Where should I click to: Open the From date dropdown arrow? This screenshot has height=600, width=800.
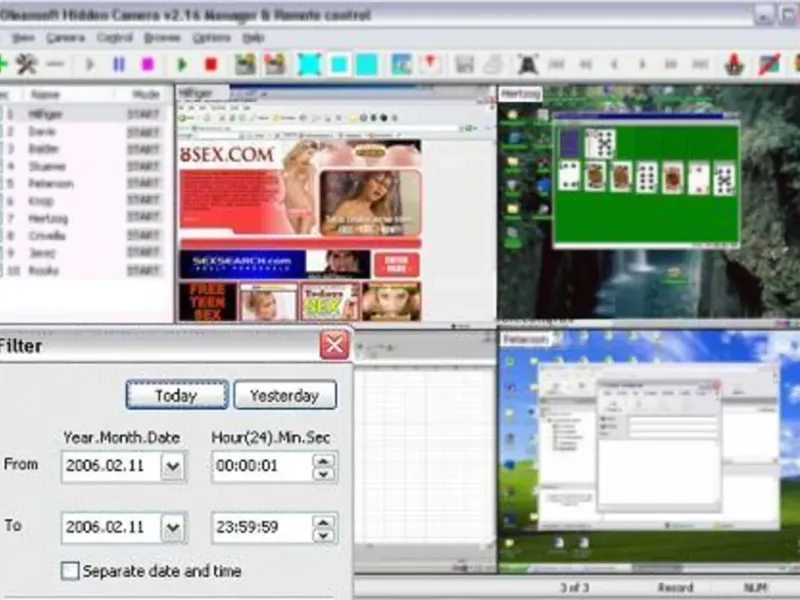click(173, 466)
